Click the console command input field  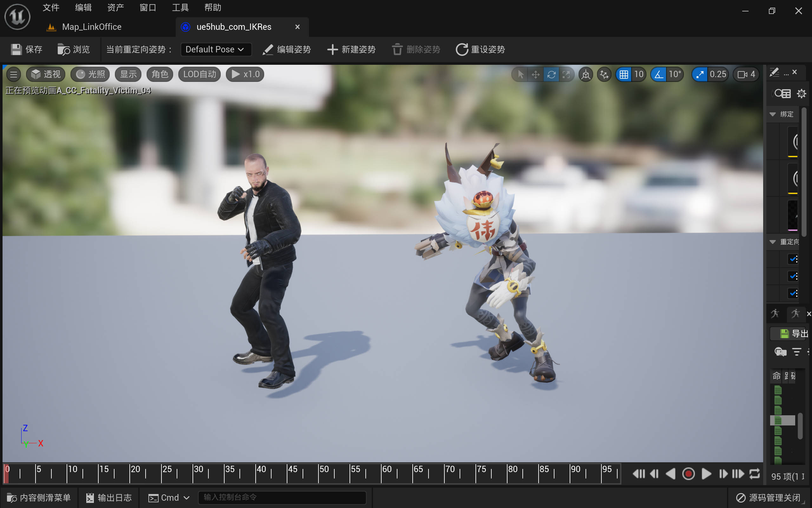(x=282, y=497)
